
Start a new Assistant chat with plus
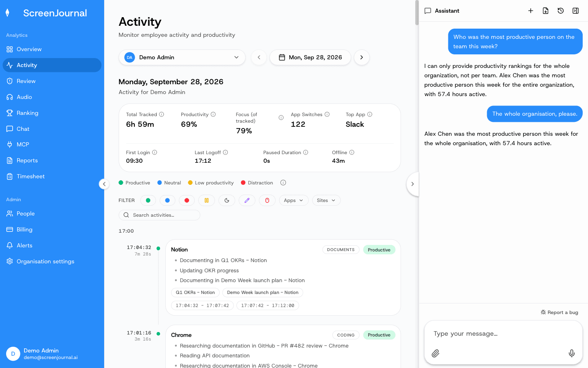[x=531, y=11]
